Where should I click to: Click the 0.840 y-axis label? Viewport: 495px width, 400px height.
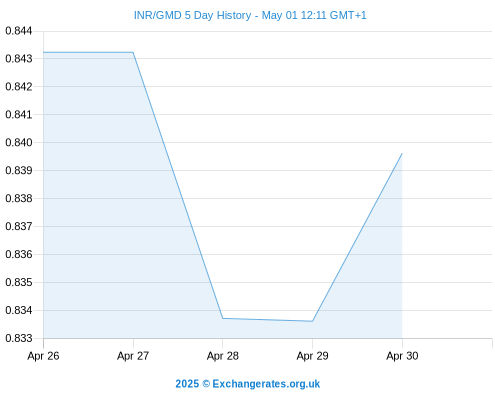pos(19,143)
